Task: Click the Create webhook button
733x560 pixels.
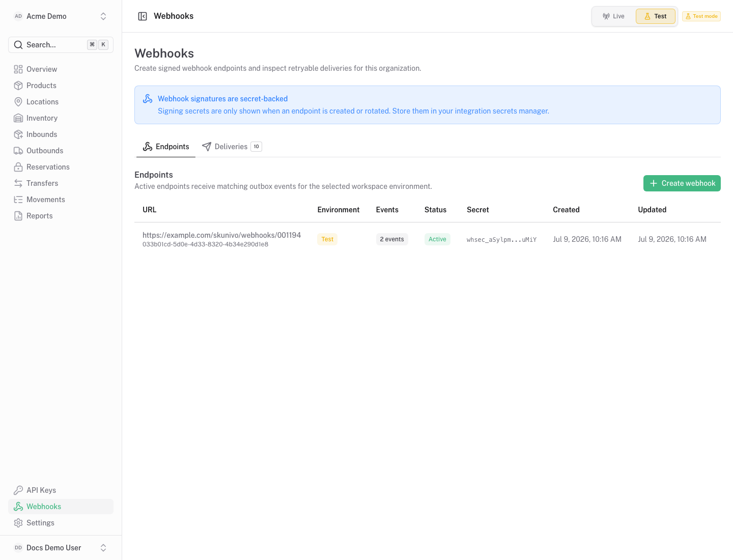Action: click(x=682, y=183)
